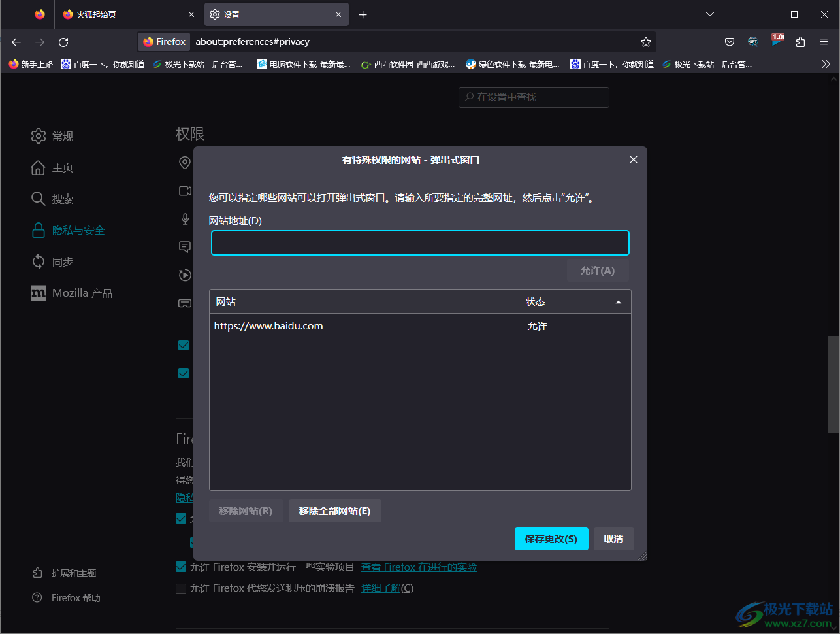Click the location permission icon
Image resolution: width=840 pixels, height=634 pixels.
186,163
